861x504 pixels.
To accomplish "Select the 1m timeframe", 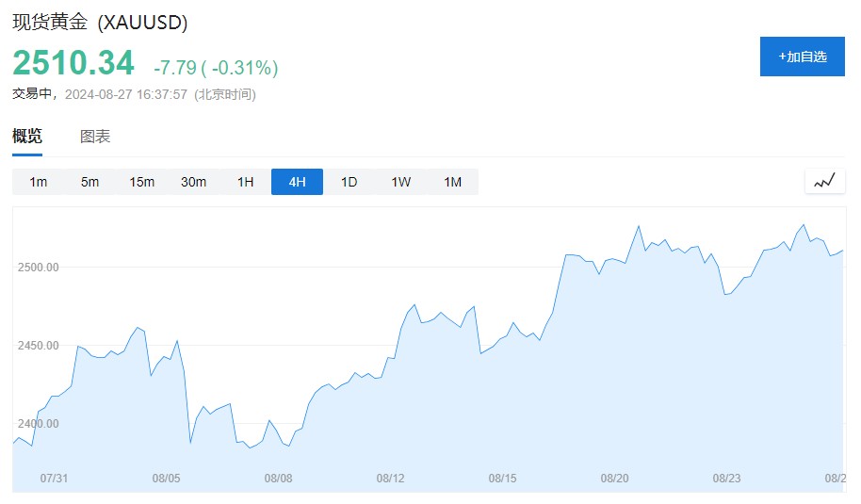I will [x=38, y=182].
